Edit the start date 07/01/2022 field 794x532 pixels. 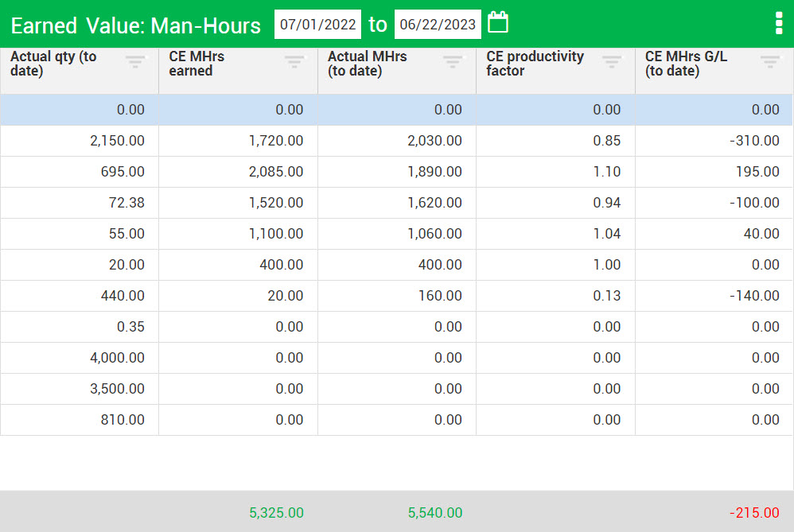317,24
